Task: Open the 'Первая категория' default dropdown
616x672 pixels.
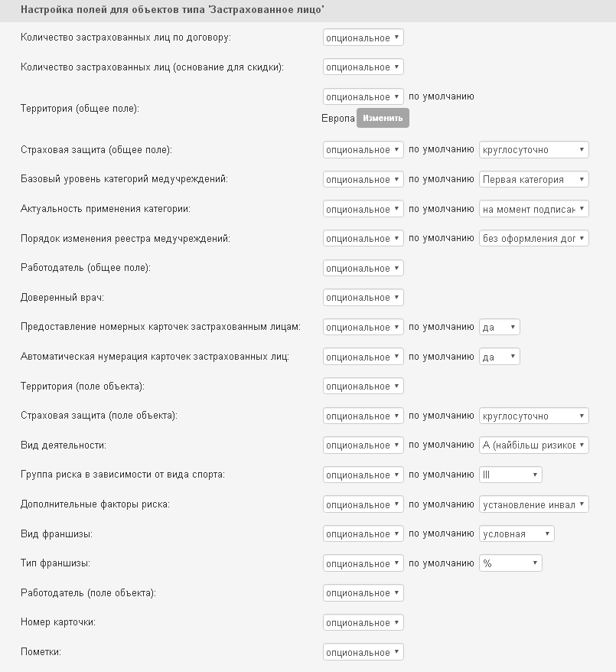Action: click(x=533, y=180)
